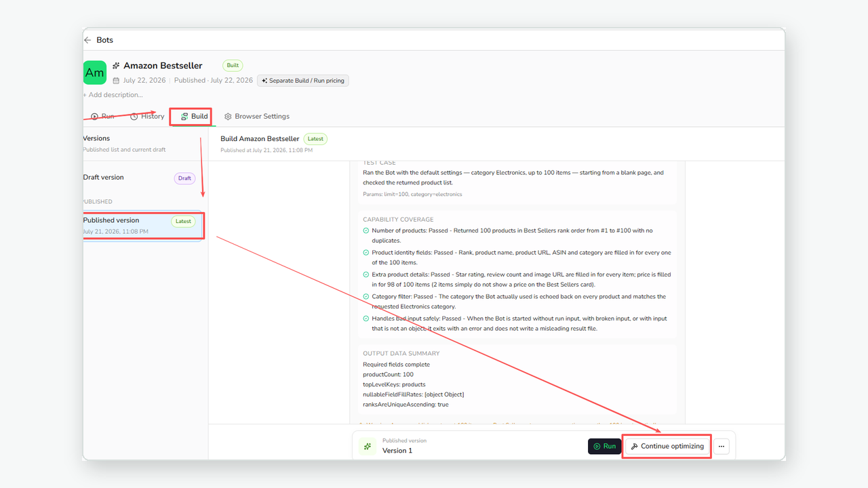The image size is (868, 488).
Task: Click the sparkle icon before Amazon Bestseller
Action: click(x=116, y=66)
